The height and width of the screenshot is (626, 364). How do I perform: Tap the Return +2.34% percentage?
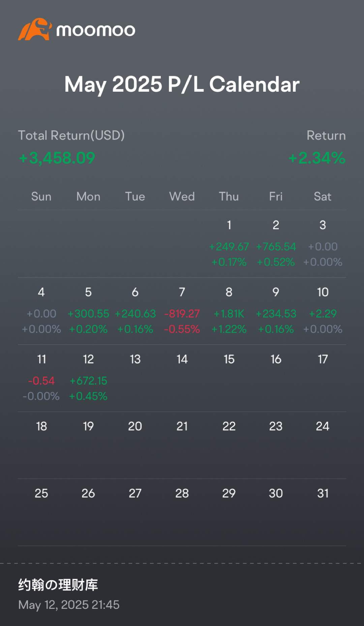317,158
